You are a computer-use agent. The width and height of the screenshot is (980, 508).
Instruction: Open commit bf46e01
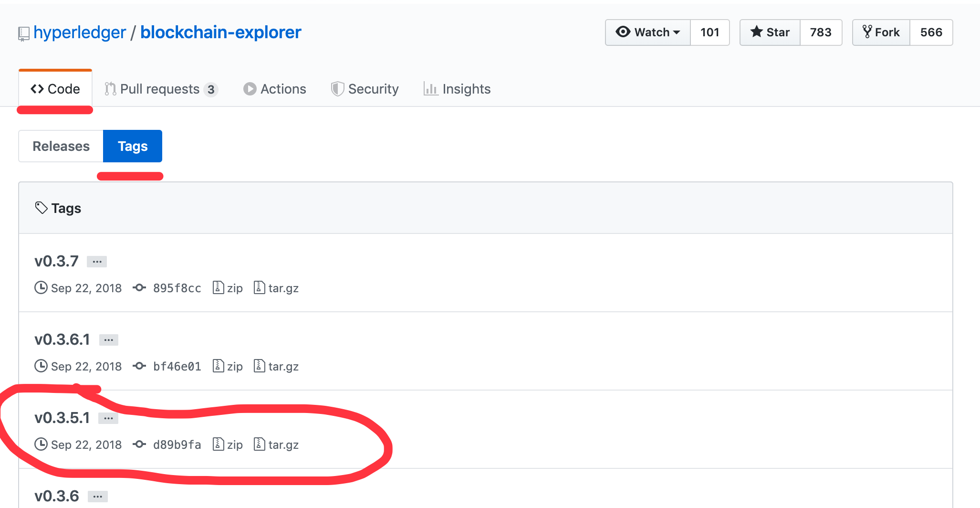tap(177, 366)
